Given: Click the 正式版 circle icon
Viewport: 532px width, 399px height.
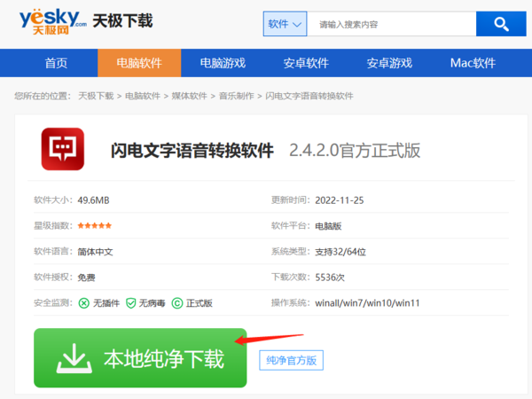Looking at the screenshot, I should pos(177,303).
